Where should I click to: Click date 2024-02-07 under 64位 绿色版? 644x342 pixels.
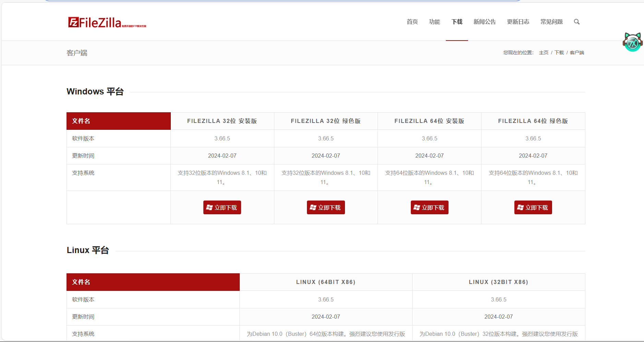click(x=533, y=156)
